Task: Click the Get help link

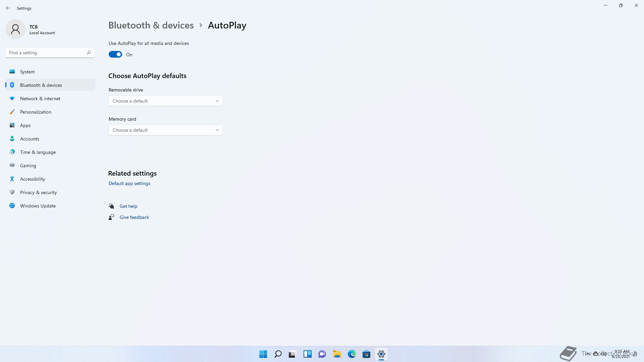Action: pos(128,206)
